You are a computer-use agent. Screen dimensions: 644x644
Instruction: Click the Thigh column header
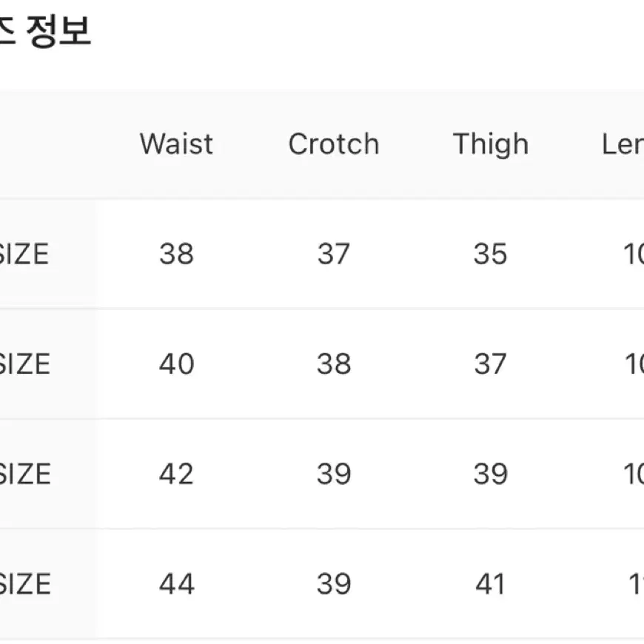click(x=491, y=145)
